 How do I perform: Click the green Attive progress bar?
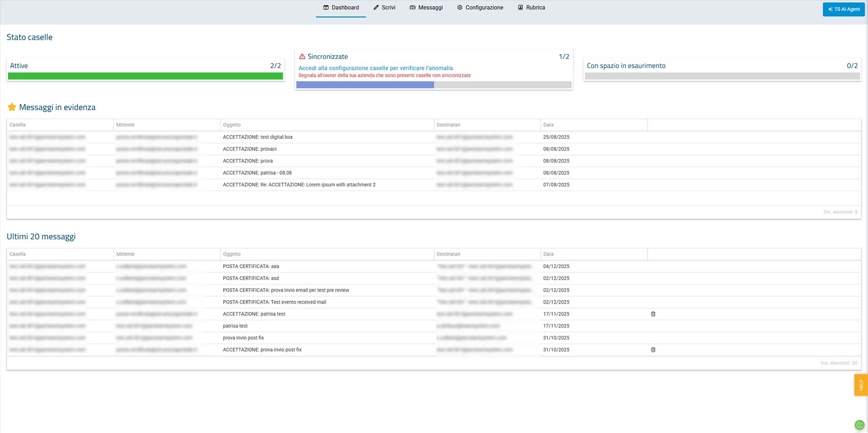pyautogui.click(x=145, y=76)
